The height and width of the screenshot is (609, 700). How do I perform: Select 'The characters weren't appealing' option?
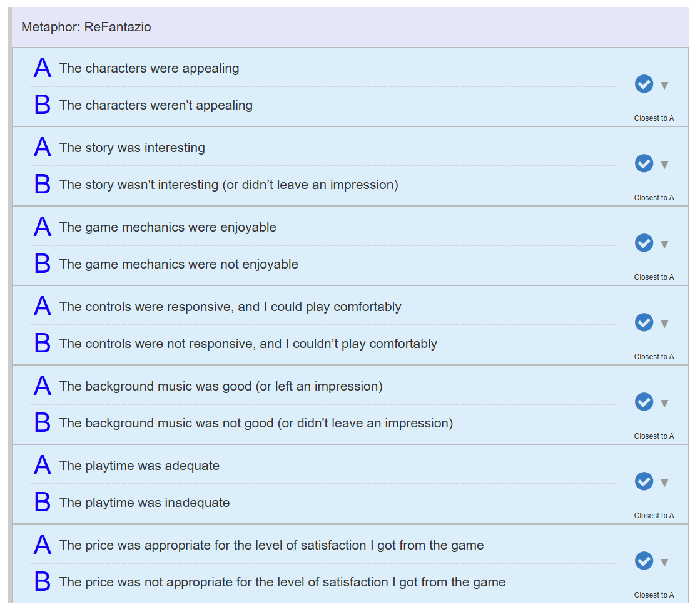[x=156, y=105]
